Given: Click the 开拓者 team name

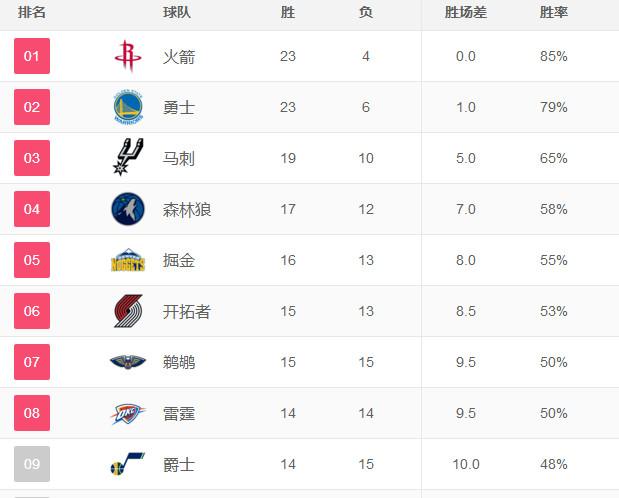Looking at the screenshot, I should coord(187,312).
